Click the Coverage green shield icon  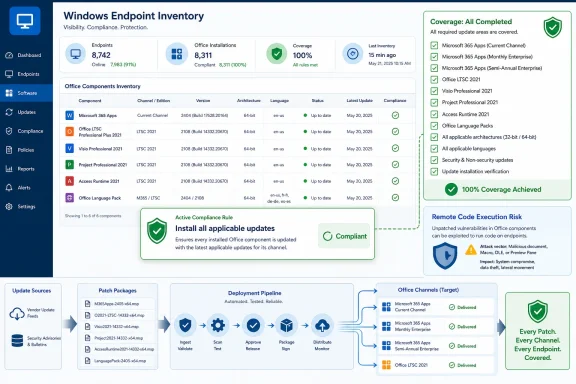click(x=277, y=54)
